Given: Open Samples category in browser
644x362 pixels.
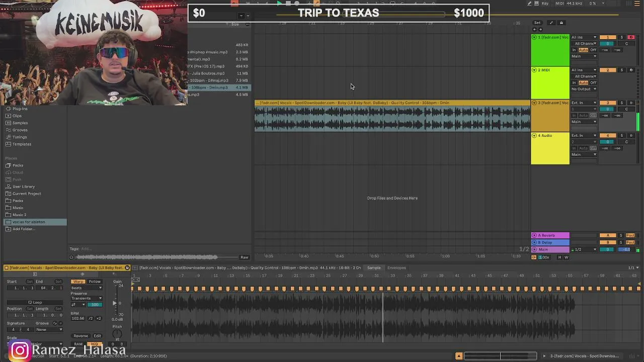Looking at the screenshot, I should pyautogui.click(x=20, y=123).
